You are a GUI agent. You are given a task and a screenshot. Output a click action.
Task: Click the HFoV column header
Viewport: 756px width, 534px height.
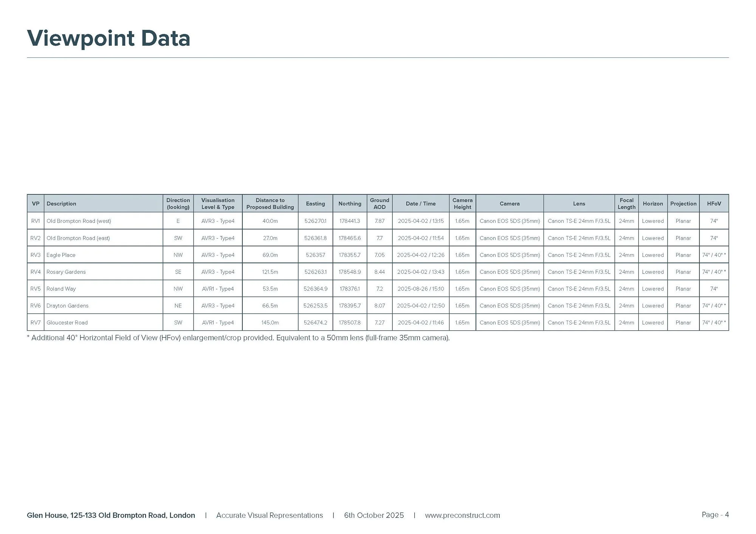714,204
